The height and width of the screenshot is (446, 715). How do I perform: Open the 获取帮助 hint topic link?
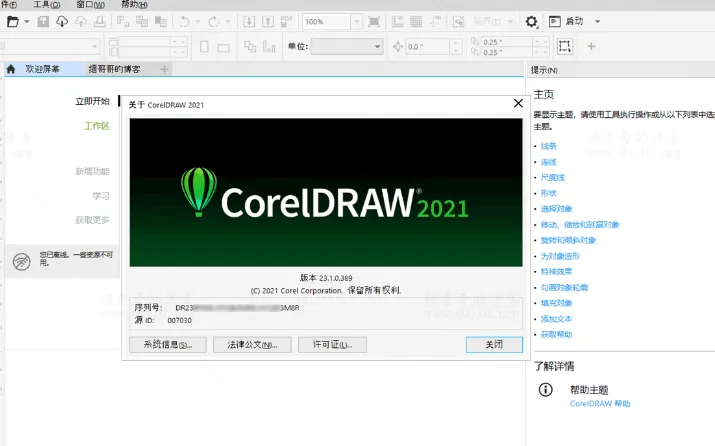coord(556,334)
